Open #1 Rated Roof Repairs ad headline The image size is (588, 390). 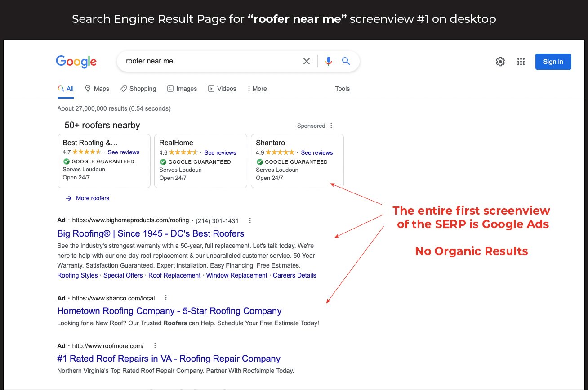(x=169, y=359)
